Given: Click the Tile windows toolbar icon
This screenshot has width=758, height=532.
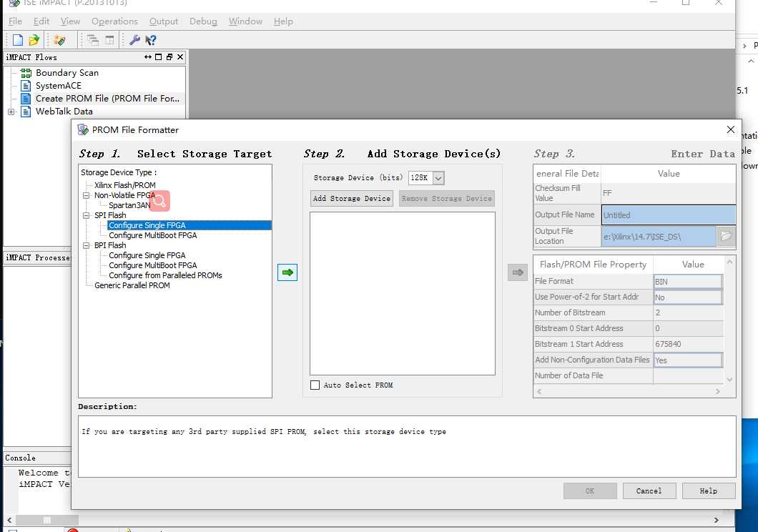Looking at the screenshot, I should coord(109,40).
